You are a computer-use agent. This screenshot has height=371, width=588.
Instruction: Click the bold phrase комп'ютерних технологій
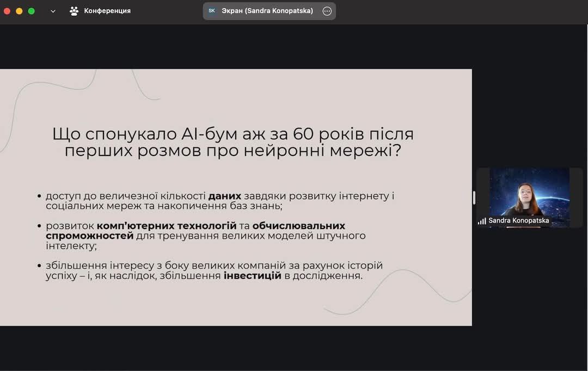[x=167, y=226]
